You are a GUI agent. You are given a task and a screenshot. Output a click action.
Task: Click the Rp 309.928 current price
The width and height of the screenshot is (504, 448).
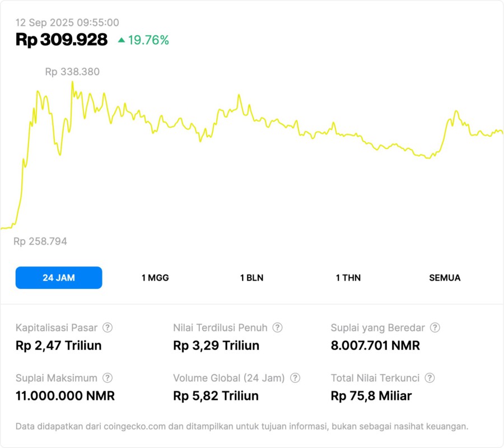(x=62, y=40)
